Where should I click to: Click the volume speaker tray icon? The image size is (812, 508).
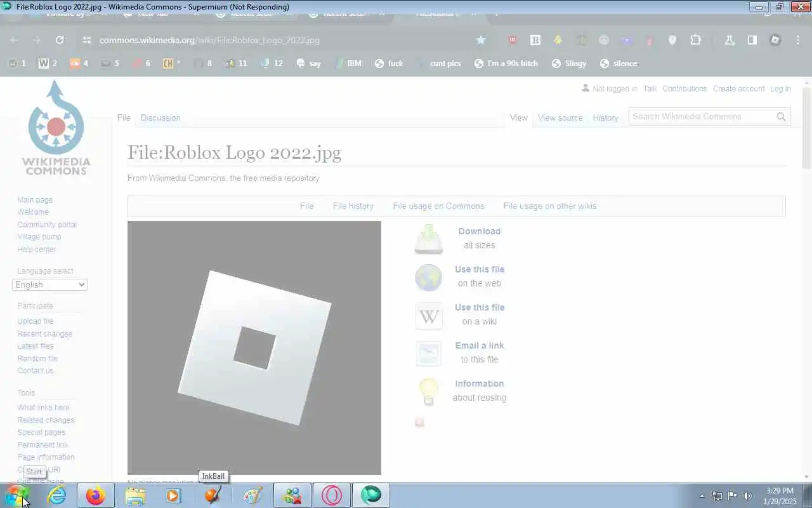coord(747,496)
